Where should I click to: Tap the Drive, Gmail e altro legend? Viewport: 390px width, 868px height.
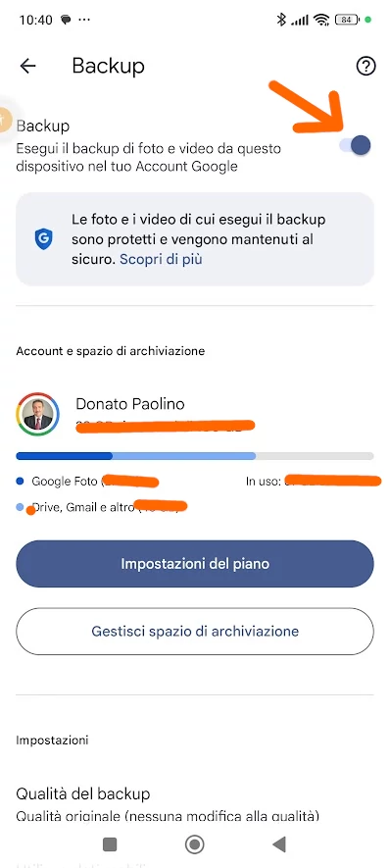pyautogui.click(x=83, y=506)
